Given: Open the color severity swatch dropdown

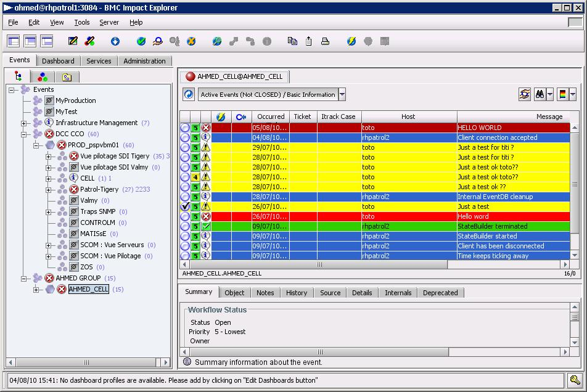Looking at the screenshot, I should pos(573,94).
